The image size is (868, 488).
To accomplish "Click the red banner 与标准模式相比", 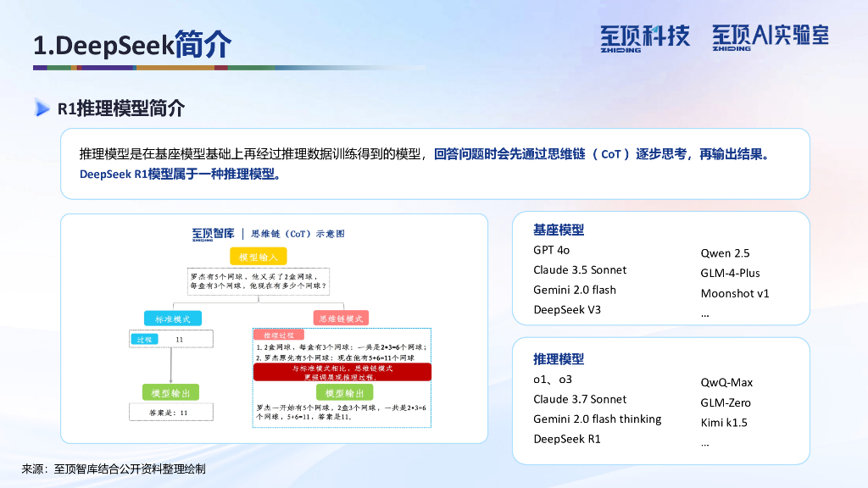I will (x=342, y=373).
